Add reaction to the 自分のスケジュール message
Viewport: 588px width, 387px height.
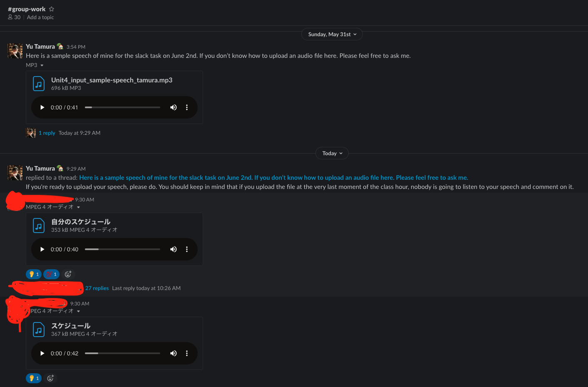[68, 274]
